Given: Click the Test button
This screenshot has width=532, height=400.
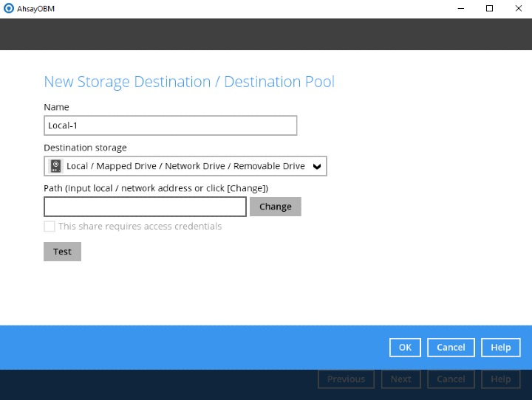Looking at the screenshot, I should pyautogui.click(x=62, y=252).
